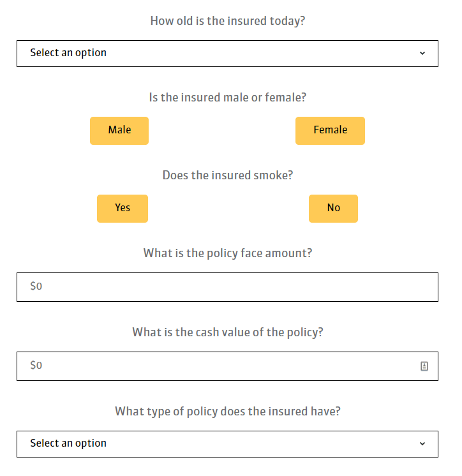This screenshot has height=476, width=462.
Task: Click the 'How old is the insured today?' label
Action: click(227, 20)
